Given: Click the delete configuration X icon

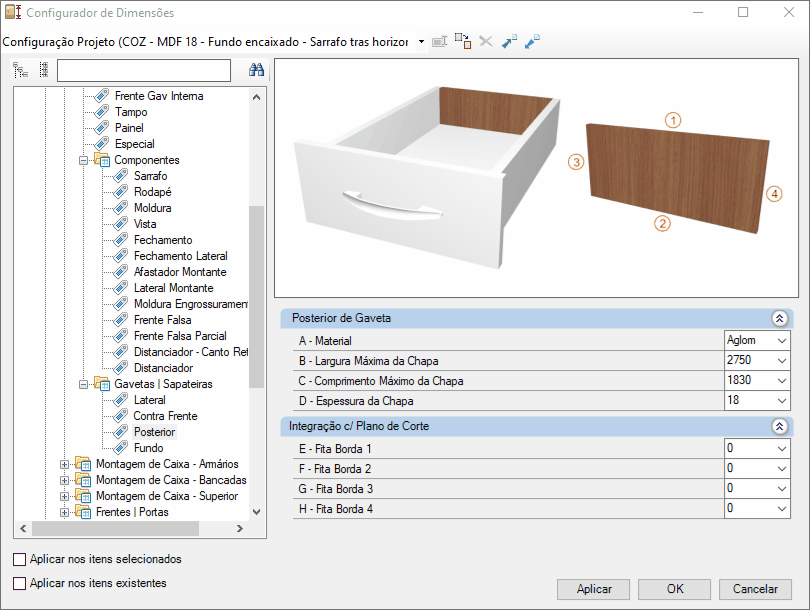Looking at the screenshot, I should (x=486, y=42).
